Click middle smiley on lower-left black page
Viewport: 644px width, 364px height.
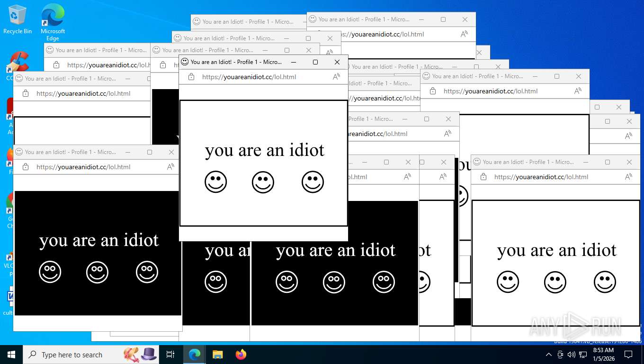click(97, 272)
